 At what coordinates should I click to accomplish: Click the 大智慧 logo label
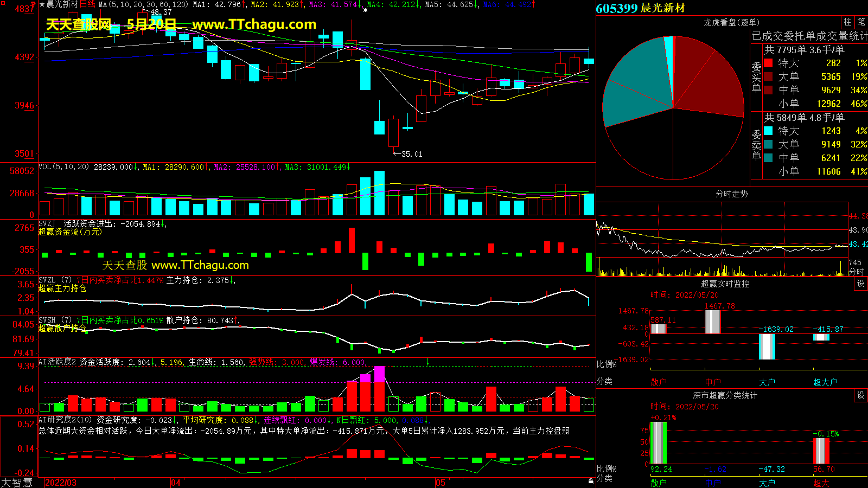point(17,483)
